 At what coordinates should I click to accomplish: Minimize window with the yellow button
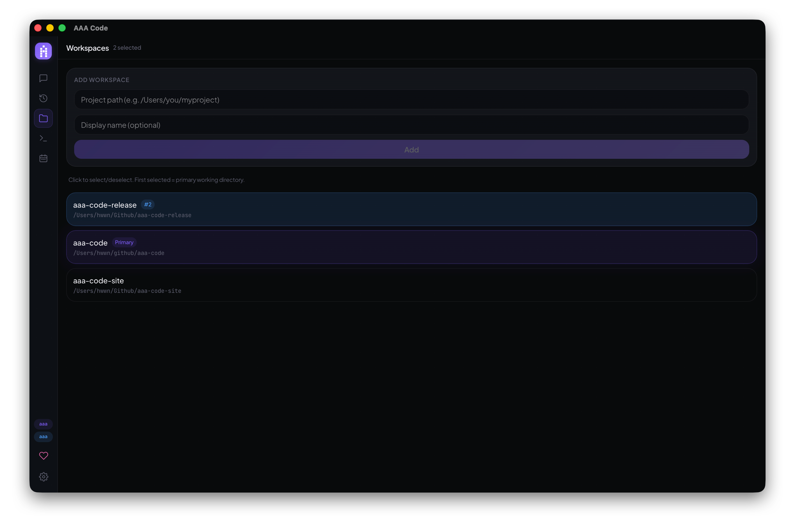(50, 28)
